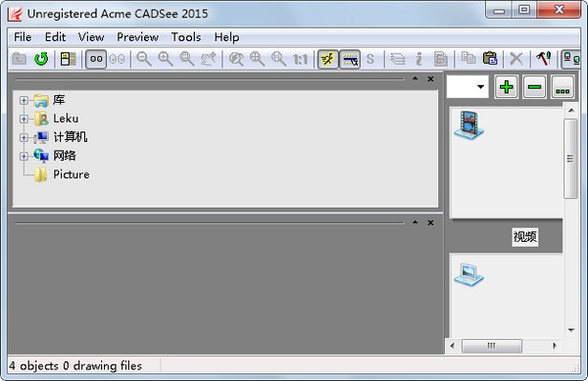Viewport: 588px width, 381px height.
Task: Close the folder tree panel
Action: pyautogui.click(x=430, y=78)
